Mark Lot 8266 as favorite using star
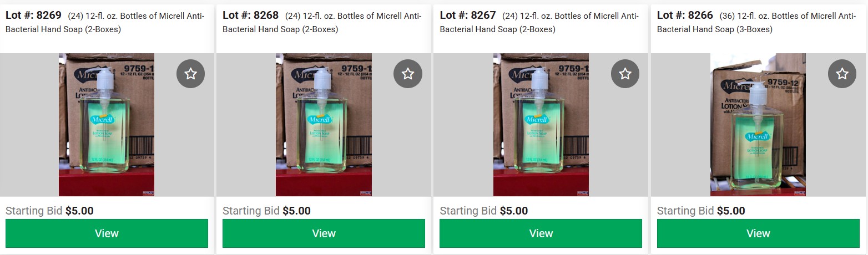The width and height of the screenshot is (868, 255). [842, 74]
